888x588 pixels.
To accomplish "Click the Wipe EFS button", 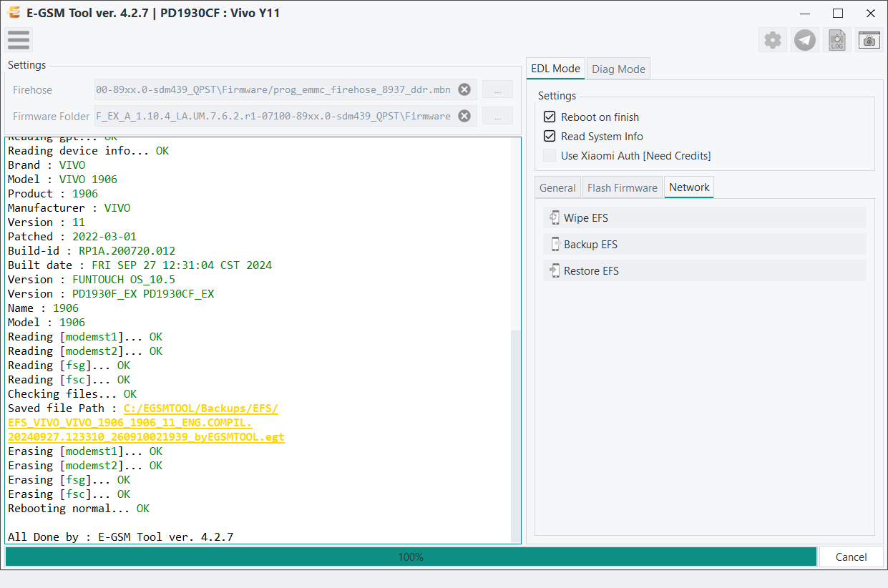I will pyautogui.click(x=705, y=218).
